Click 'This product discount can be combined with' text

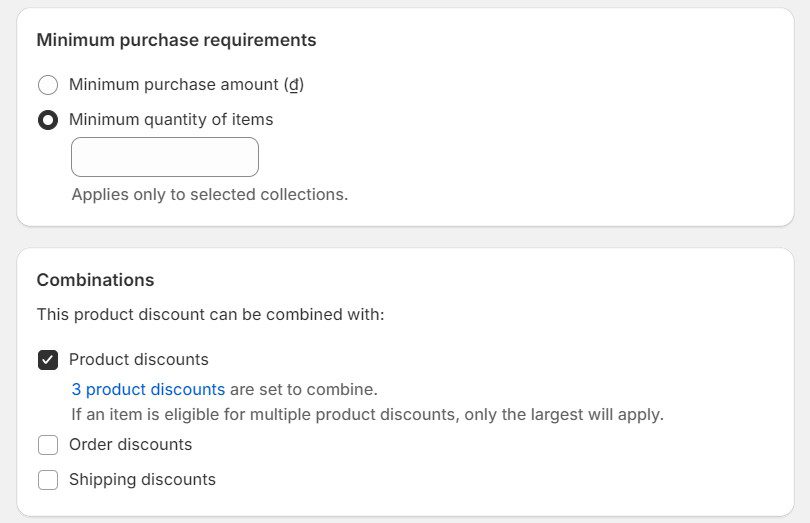210,315
